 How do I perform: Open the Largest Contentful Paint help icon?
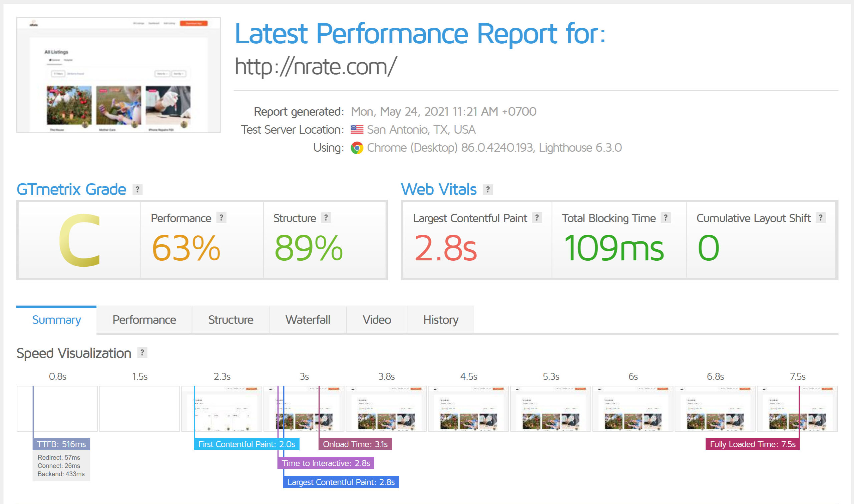point(537,218)
